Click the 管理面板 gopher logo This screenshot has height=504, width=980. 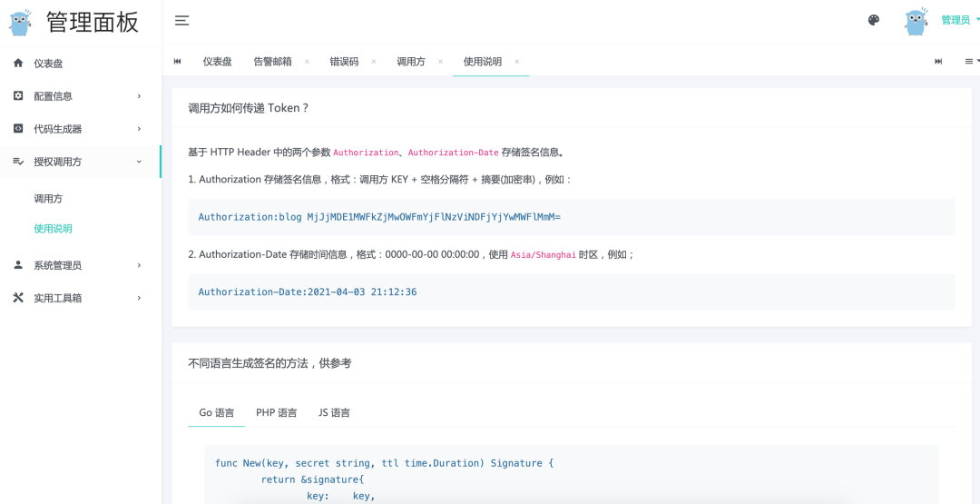tap(21, 22)
